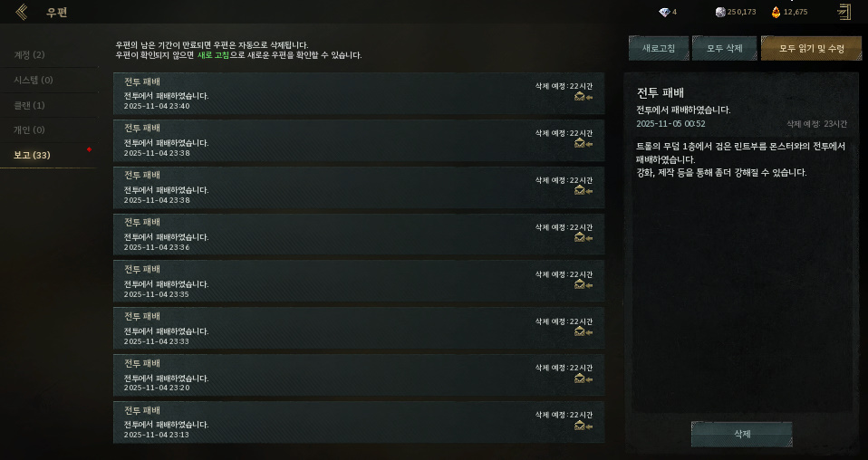Click the envelope icon on the 23:33 mail
The height and width of the screenshot is (460, 868).
tap(580, 331)
